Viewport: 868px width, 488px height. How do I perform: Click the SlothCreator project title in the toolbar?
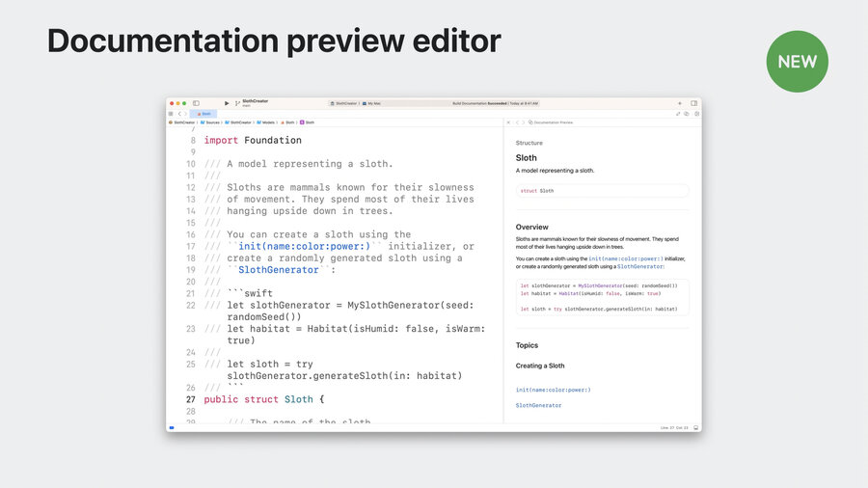[x=256, y=101]
